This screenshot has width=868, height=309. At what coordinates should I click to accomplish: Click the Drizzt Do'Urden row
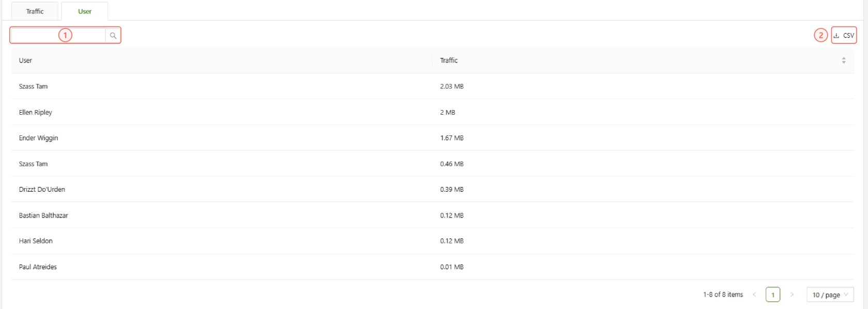click(x=42, y=190)
